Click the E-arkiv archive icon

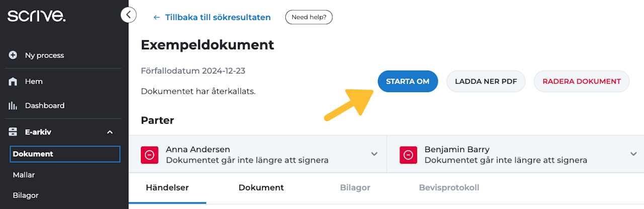coord(13,132)
